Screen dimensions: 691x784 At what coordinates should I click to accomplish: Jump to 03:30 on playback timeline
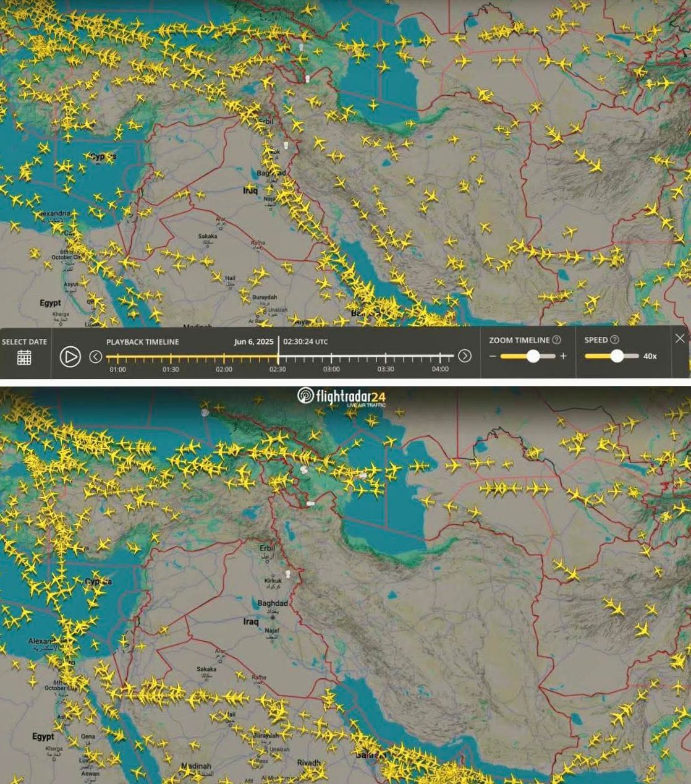coord(386,369)
